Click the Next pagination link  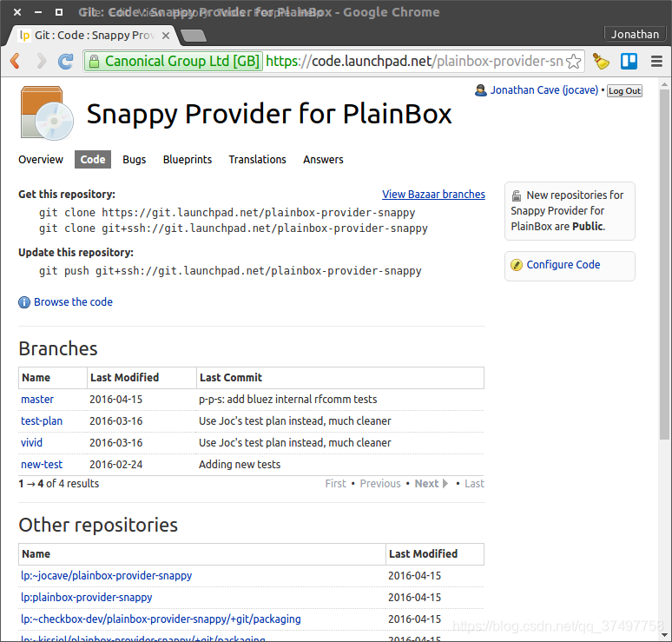[432, 484]
